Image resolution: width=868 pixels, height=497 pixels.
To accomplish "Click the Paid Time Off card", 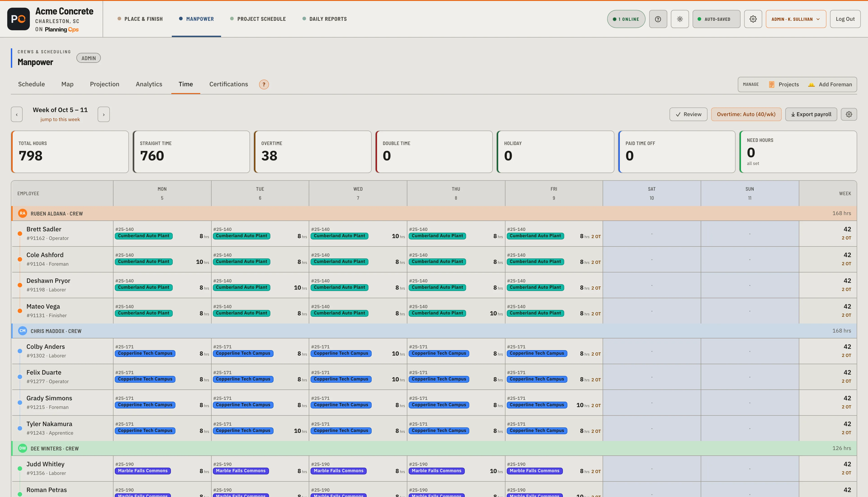I will pyautogui.click(x=677, y=152).
